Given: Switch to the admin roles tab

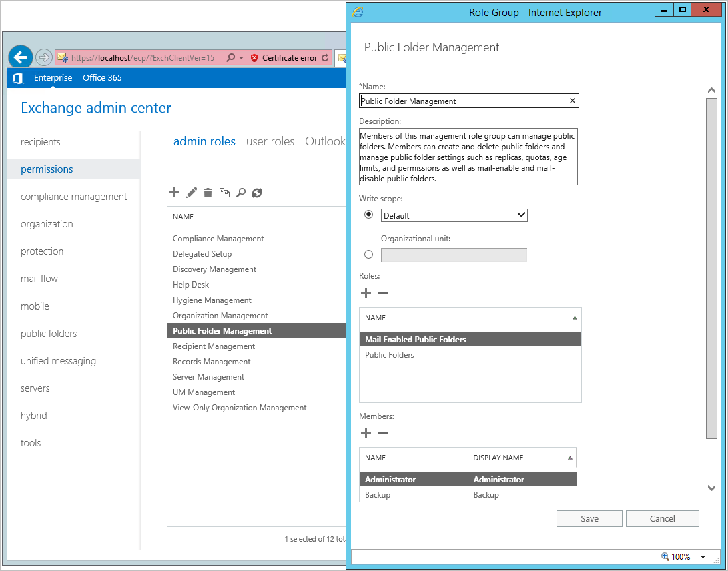Looking at the screenshot, I should tap(204, 141).
